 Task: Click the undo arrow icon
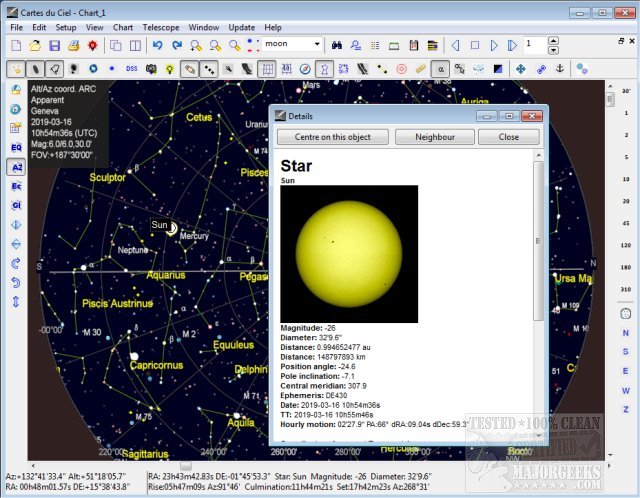pyautogui.click(x=157, y=46)
